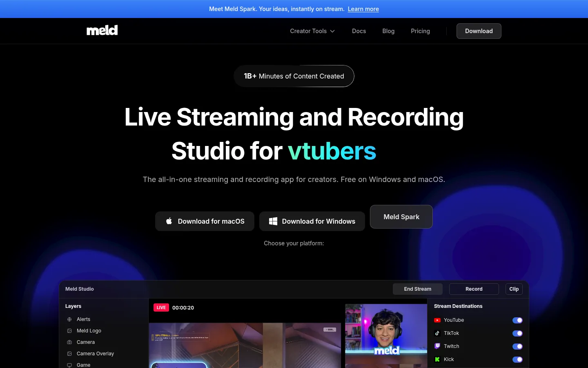The width and height of the screenshot is (588, 368).
Task: Click the Game layer monitor icon
Action: tap(69, 365)
